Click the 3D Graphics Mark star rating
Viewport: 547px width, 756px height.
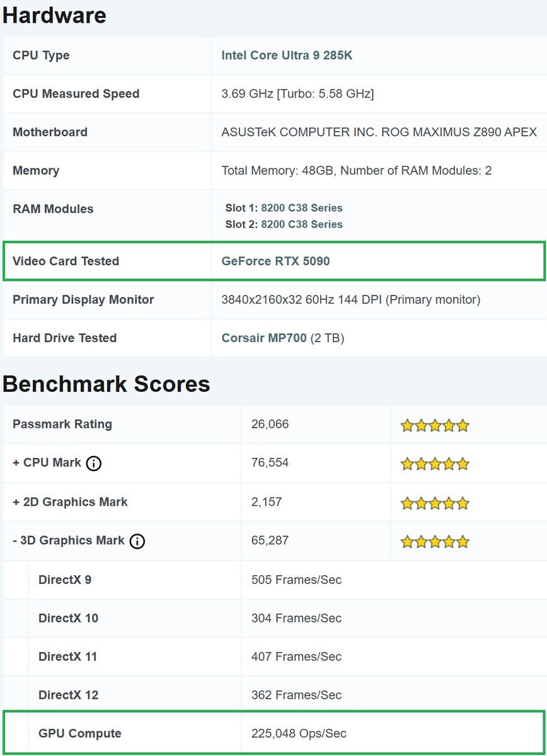(x=435, y=541)
